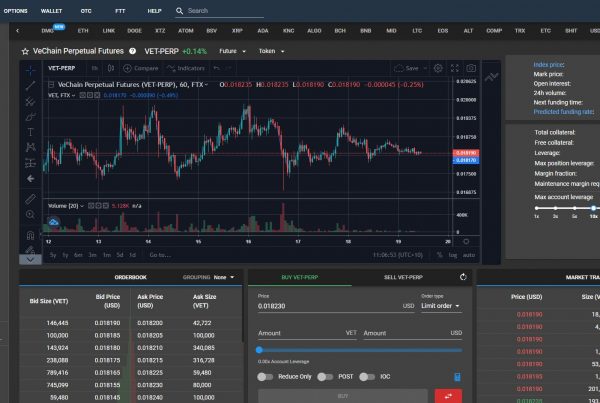
Task: Toggle the magnet mode tool
Action: point(30,235)
